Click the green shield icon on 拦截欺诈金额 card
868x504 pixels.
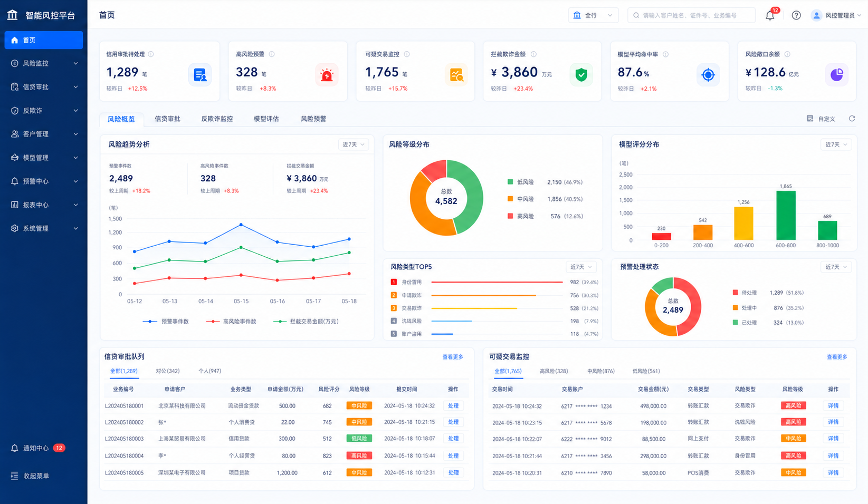pyautogui.click(x=581, y=75)
